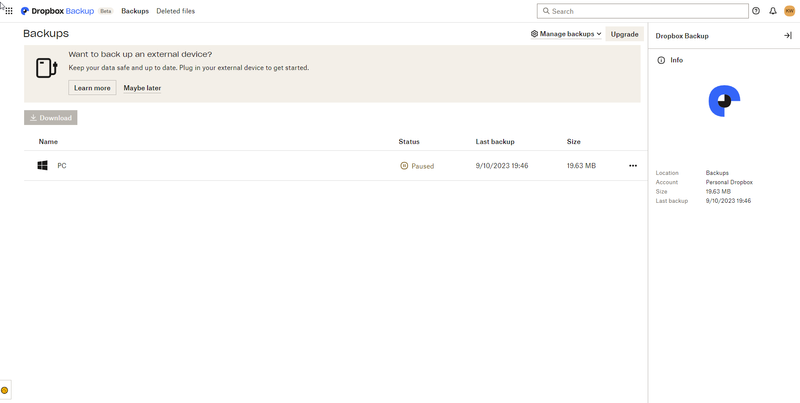Click the Learn more button
Image resolution: width=800 pixels, height=403 pixels.
click(x=92, y=88)
